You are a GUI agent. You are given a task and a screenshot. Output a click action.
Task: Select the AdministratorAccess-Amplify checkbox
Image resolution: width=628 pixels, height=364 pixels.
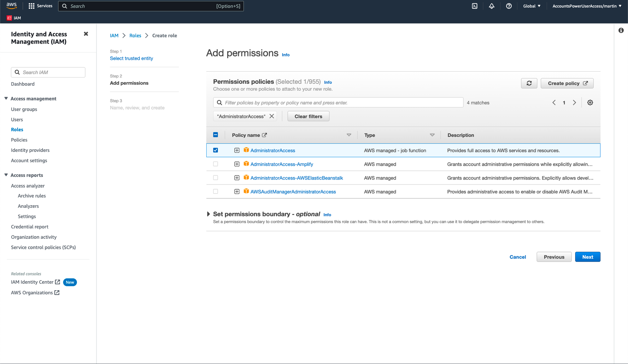(216, 164)
